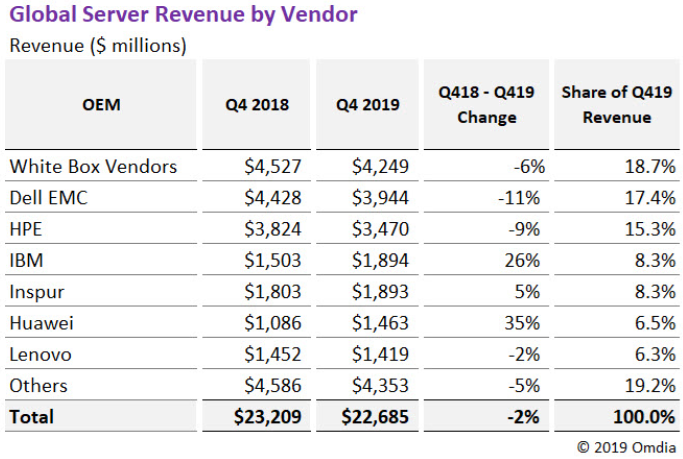Click the 5% change for Inspur

(x=527, y=292)
